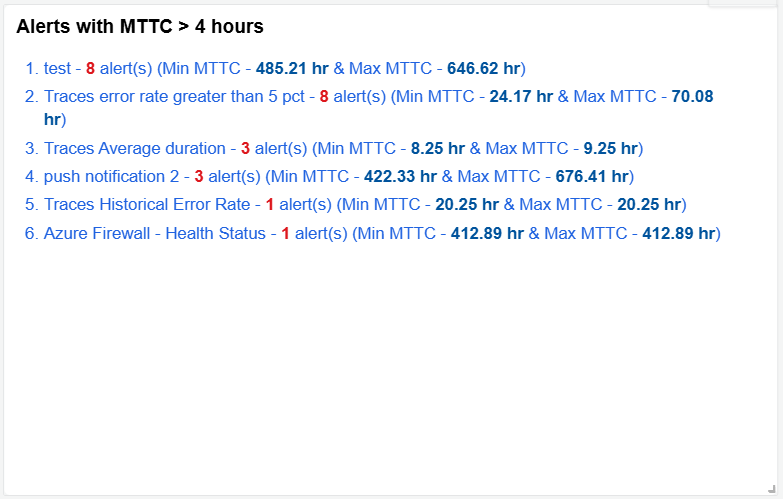Click the red 8 count for test alert
This screenshot has height=499, width=783.
click(x=90, y=69)
